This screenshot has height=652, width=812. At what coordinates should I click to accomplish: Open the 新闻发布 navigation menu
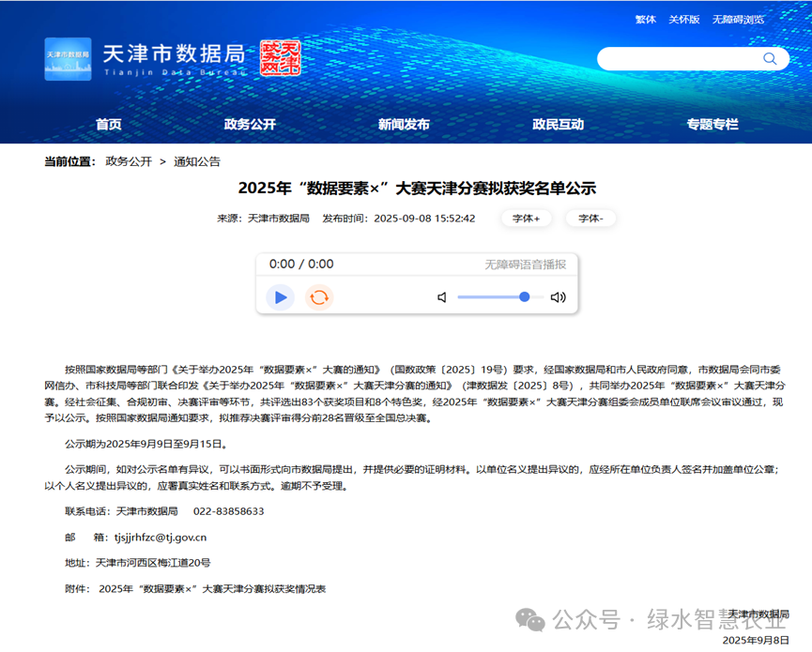(x=404, y=122)
